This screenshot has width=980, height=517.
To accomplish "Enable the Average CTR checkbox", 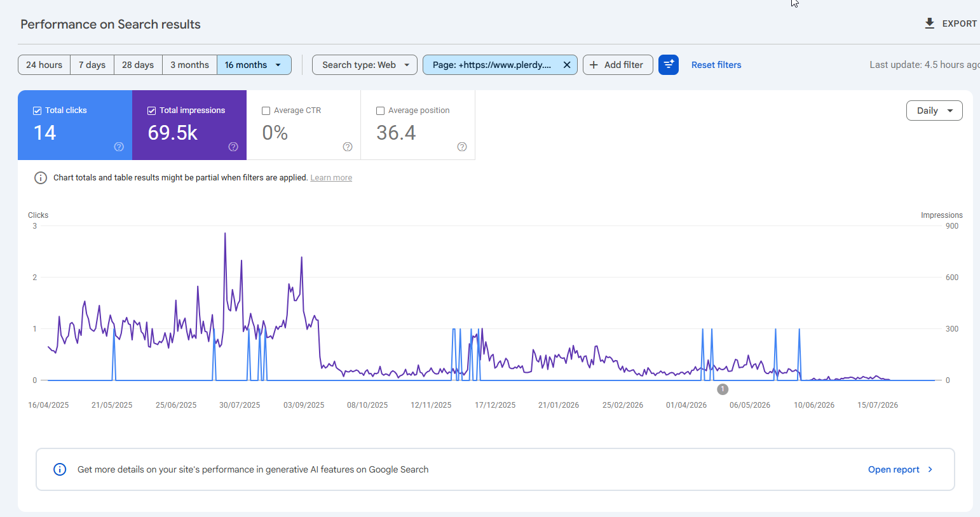I will click(266, 111).
